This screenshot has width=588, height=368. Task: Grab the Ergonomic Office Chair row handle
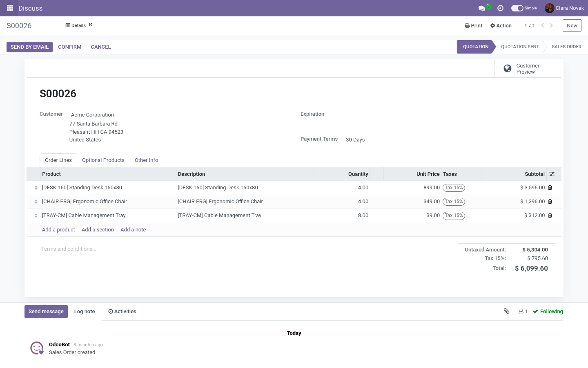pos(36,202)
